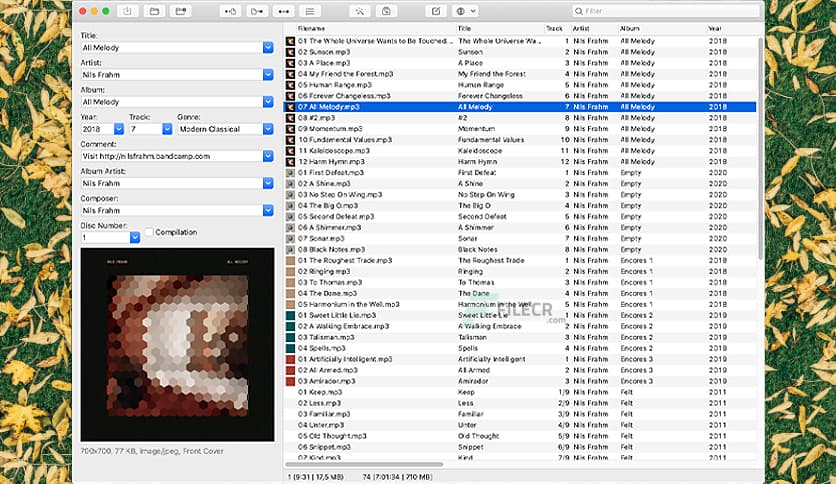
Task: Select the file 01 Keep.mp3
Action: 320,392
